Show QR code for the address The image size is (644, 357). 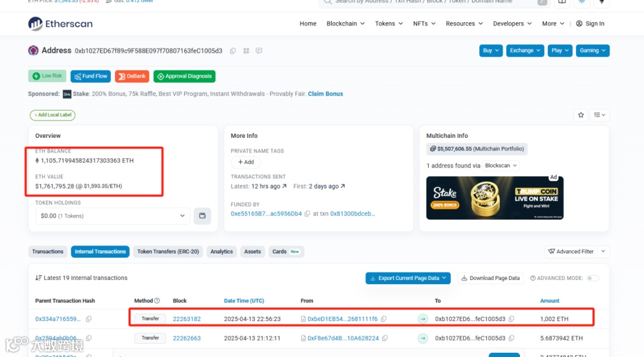tap(246, 51)
